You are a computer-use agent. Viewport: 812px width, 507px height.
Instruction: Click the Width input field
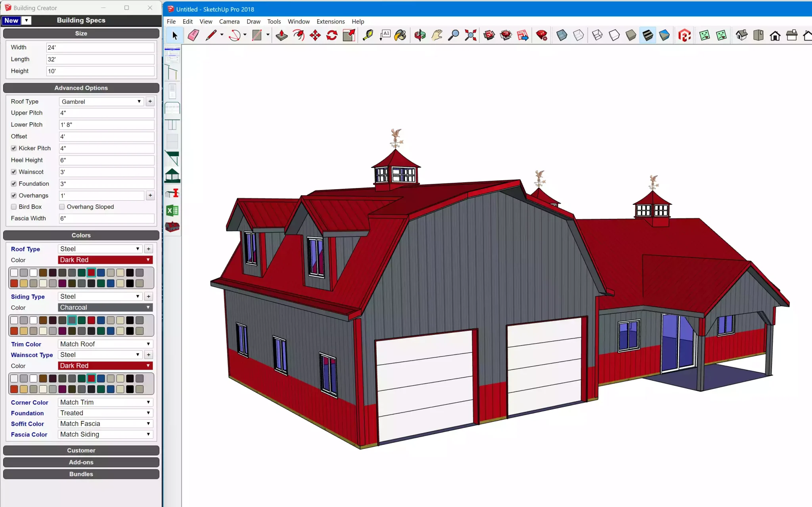(x=100, y=47)
